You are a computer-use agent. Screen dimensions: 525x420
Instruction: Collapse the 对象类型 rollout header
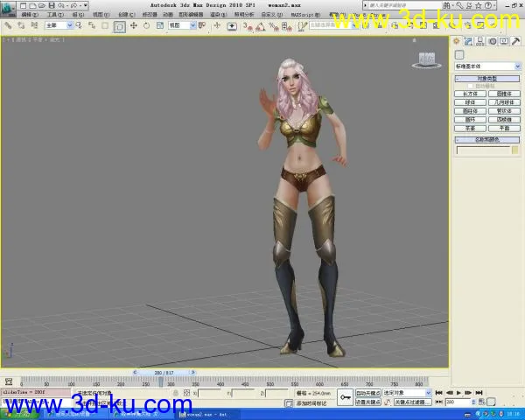pos(487,79)
